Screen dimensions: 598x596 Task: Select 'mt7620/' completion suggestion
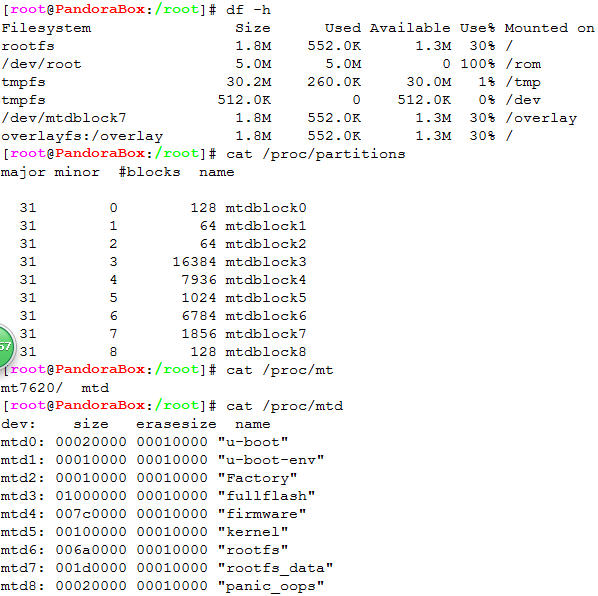pos(32,388)
